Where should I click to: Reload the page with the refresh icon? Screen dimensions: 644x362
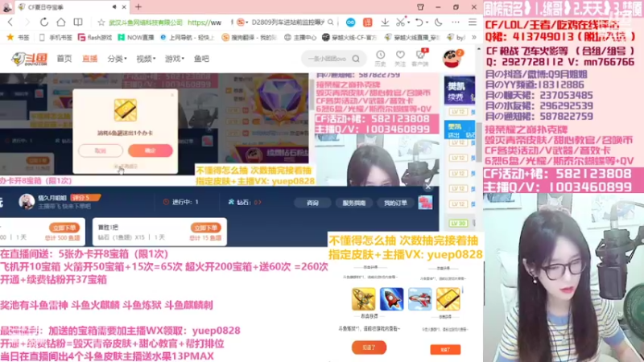point(44,23)
